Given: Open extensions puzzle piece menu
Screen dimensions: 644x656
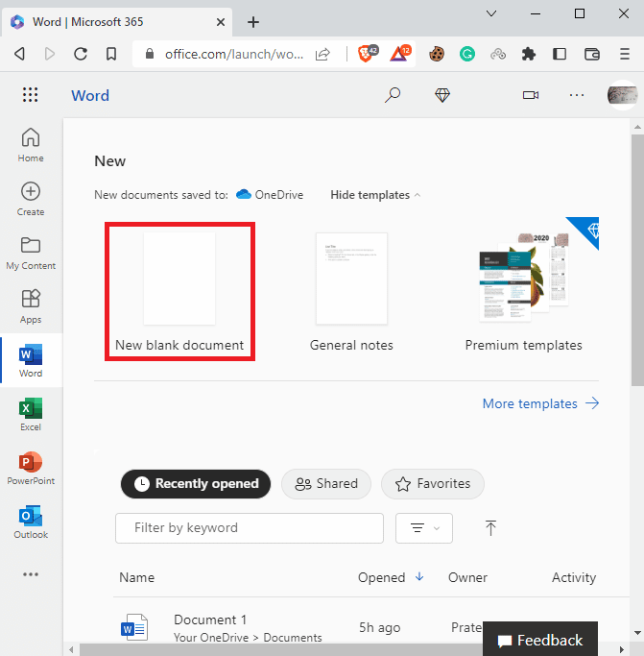Looking at the screenshot, I should (529, 54).
